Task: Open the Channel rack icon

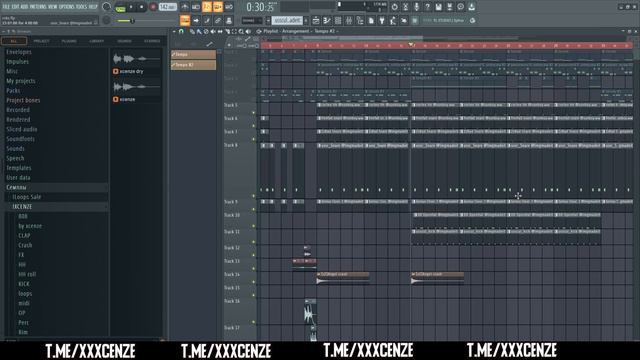Action: pos(338,20)
